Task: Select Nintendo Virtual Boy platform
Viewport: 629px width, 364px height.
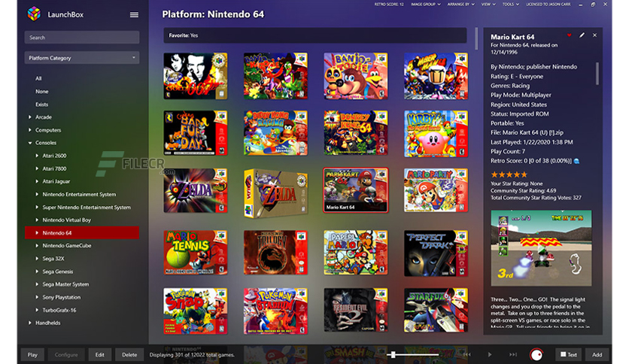Action: coord(67,220)
